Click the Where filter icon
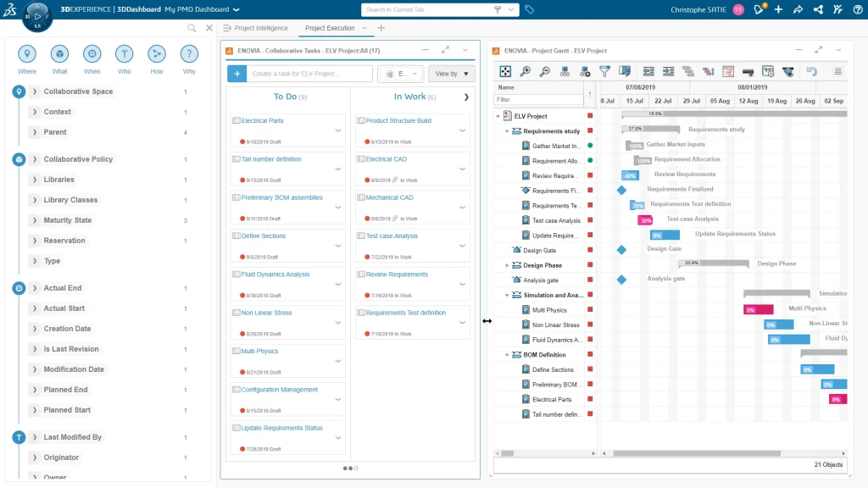 coord(27,54)
